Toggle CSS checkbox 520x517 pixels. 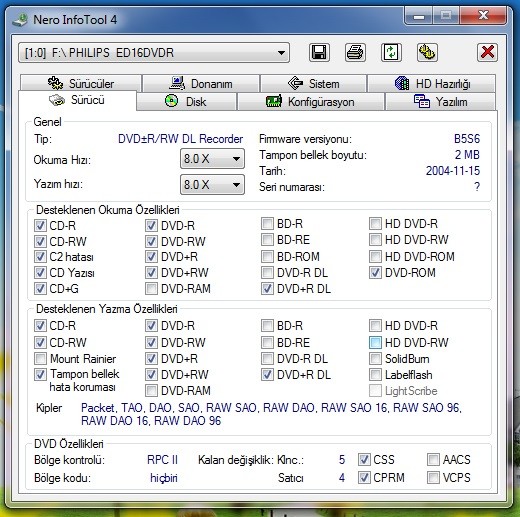point(364,460)
